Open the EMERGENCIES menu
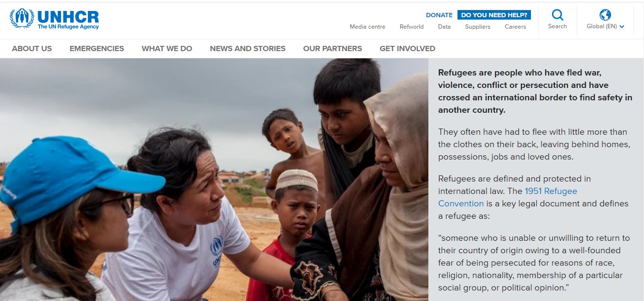This screenshot has width=644, height=301. pos(97,48)
